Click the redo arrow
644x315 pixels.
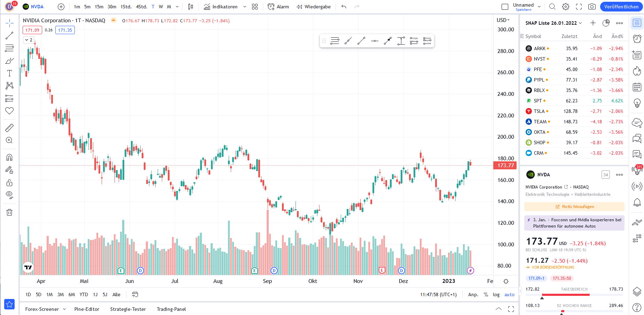click(357, 7)
